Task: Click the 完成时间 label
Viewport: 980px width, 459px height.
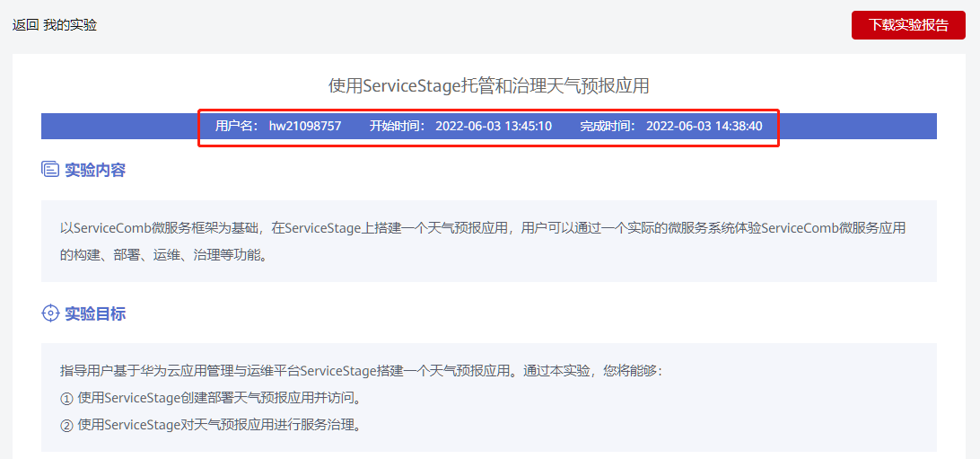Action: coord(608,127)
